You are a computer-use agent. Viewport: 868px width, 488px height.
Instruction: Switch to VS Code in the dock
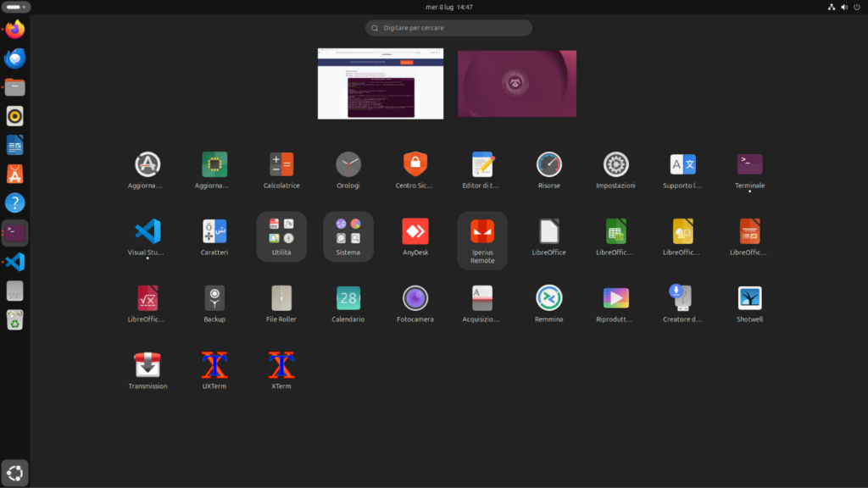[15, 262]
